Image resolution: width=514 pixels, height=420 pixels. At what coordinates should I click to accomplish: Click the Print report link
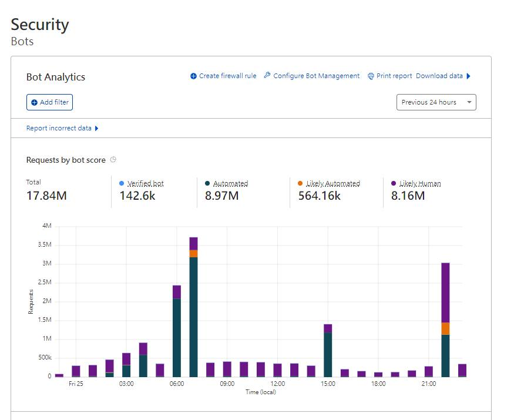(394, 76)
